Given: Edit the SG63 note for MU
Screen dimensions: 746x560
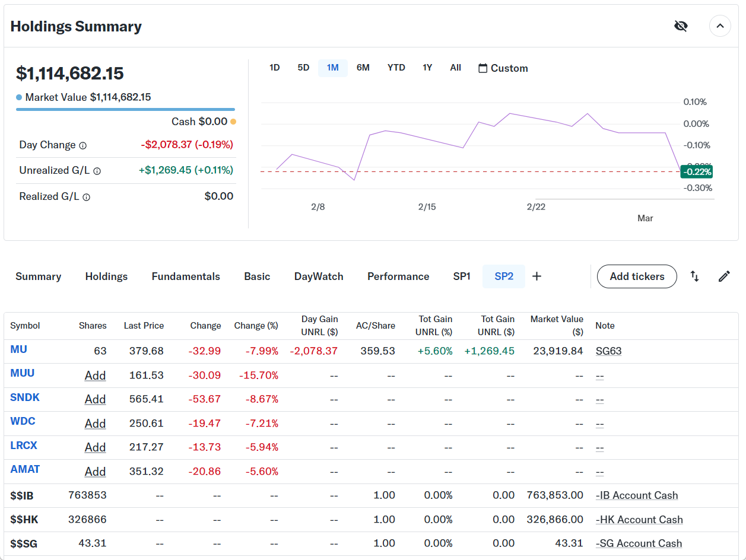Looking at the screenshot, I should pyautogui.click(x=608, y=351).
